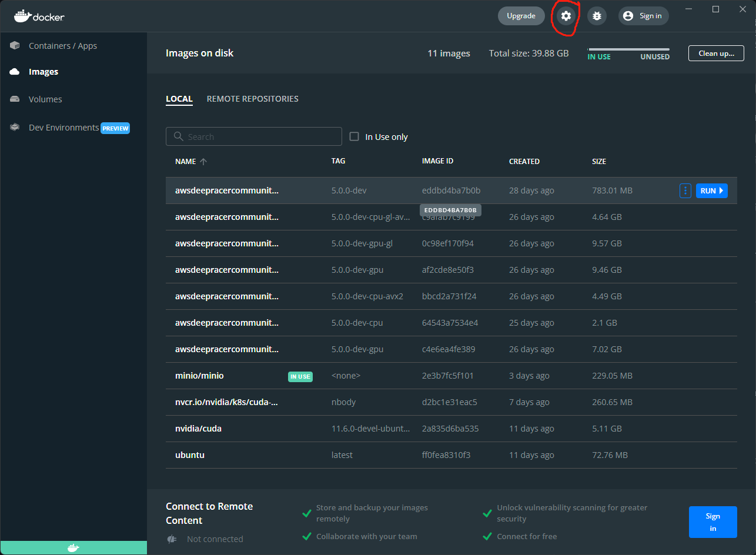Click image ID c4e6ea4fe389
Viewport: 756px width, 555px height.
coord(449,349)
